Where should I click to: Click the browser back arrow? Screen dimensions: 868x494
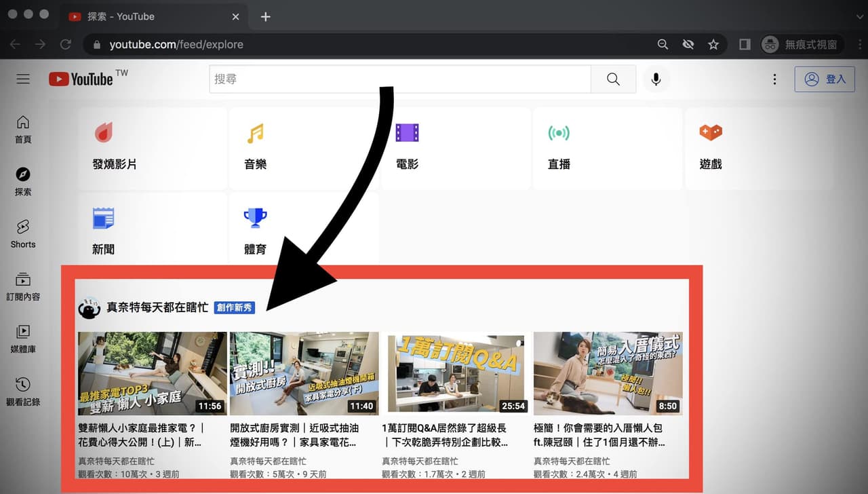tap(15, 44)
